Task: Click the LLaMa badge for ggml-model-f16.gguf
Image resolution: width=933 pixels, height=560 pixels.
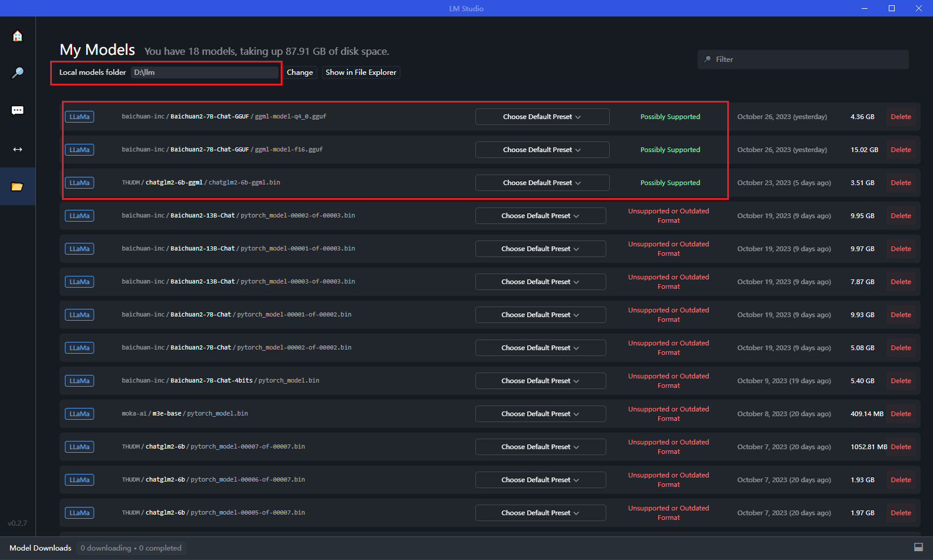Action: click(80, 150)
